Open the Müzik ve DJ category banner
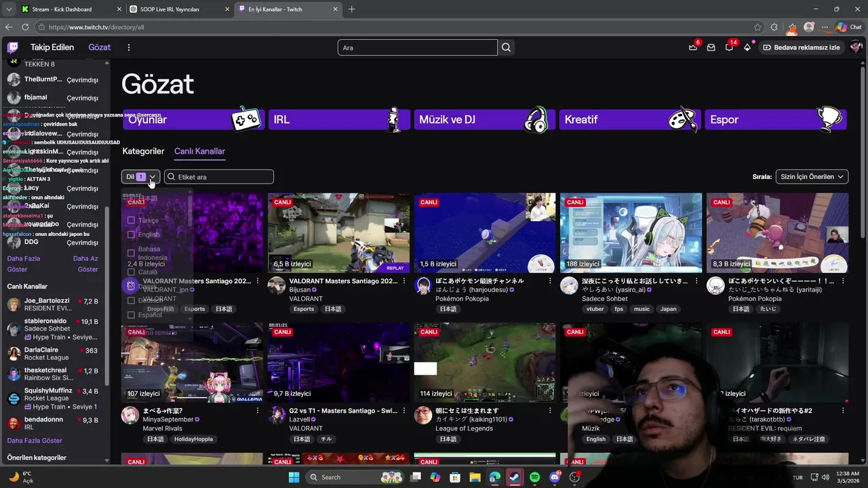This screenshot has height=488, width=868. pos(485,119)
